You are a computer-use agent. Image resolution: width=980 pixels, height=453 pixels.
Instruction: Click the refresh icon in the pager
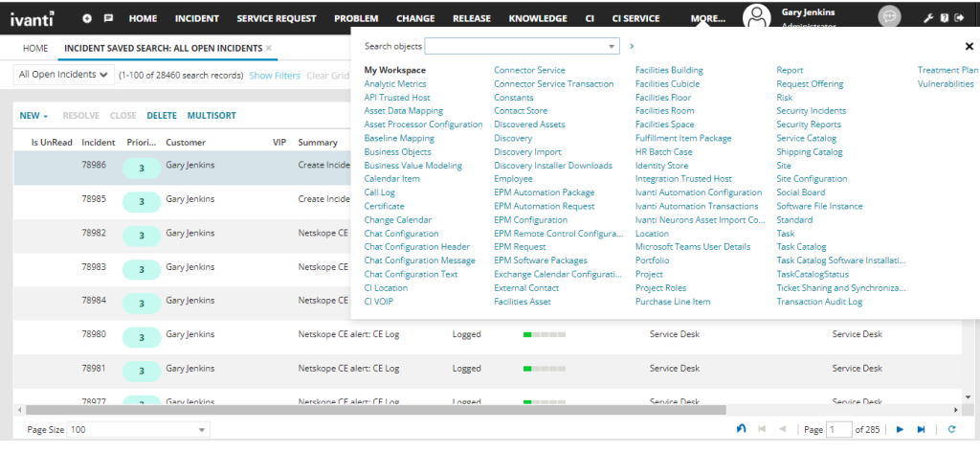click(952, 429)
